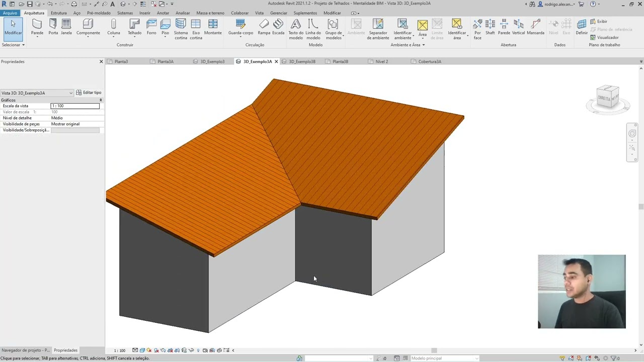This screenshot has height=362, width=644.
Task: Switch to the Anotar ribbon tab
Action: [163, 13]
